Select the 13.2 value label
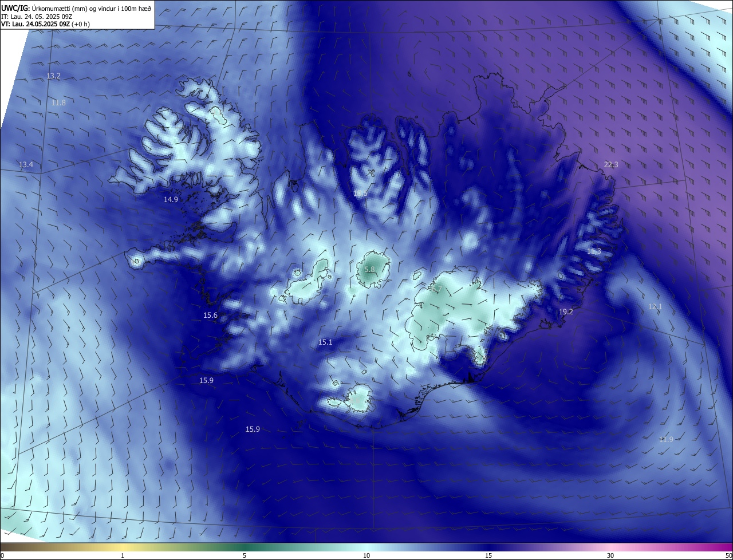 click(x=53, y=76)
